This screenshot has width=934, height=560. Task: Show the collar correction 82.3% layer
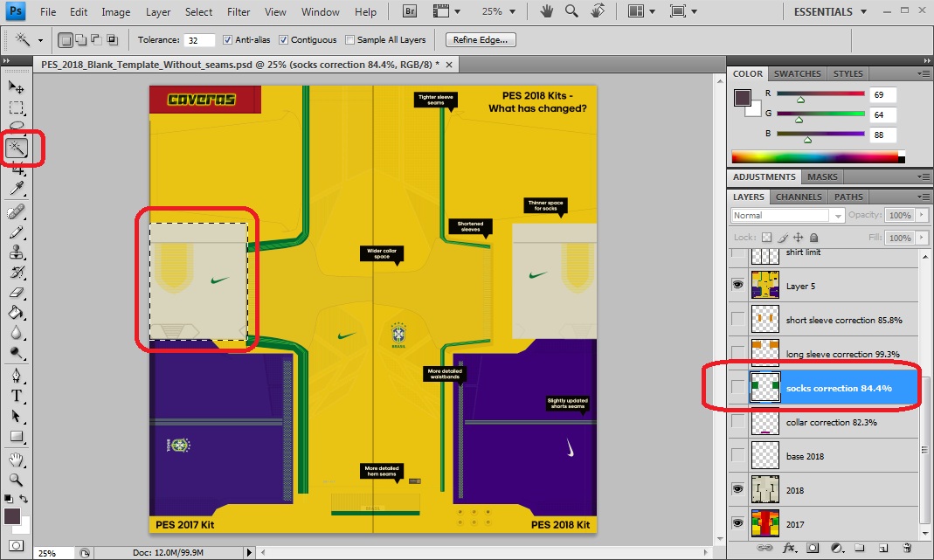point(738,421)
